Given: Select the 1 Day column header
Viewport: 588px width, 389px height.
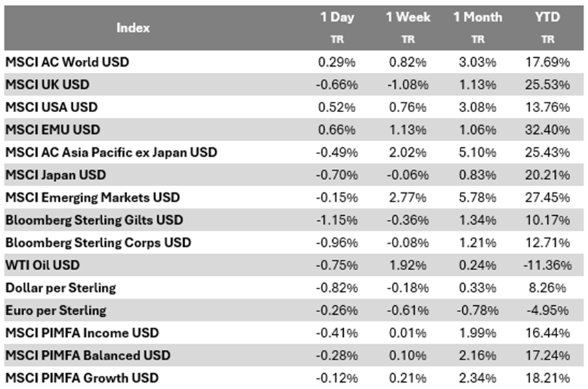Looking at the screenshot, I should (x=337, y=17).
